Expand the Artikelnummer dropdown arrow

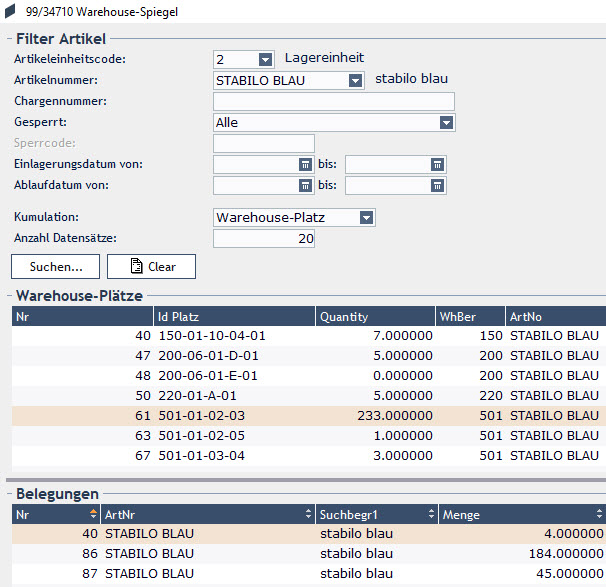[355, 81]
